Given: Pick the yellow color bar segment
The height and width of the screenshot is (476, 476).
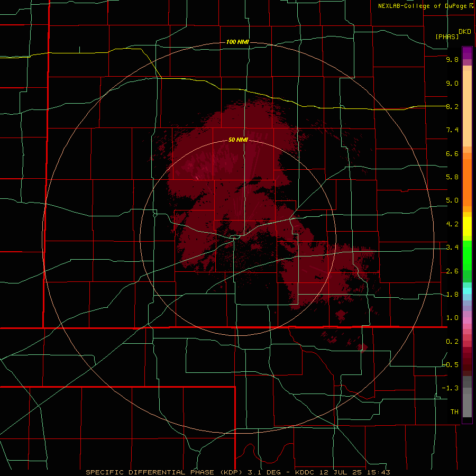Looking at the screenshot, I should point(467,226).
